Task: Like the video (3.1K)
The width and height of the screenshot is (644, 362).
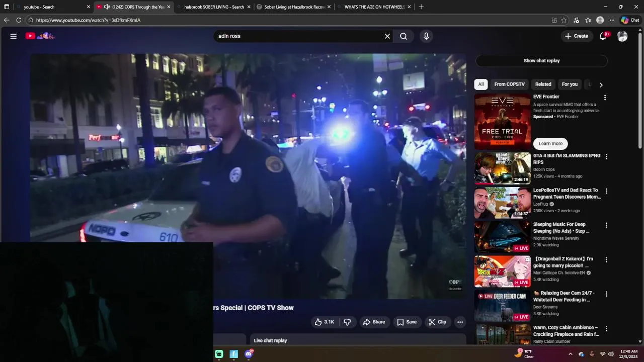Action: tap(324, 322)
